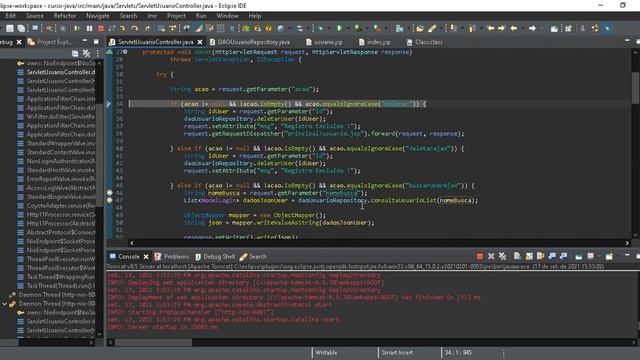
Task: Click the Open Type folder icon in toolbar
Action: (x=420, y=28)
